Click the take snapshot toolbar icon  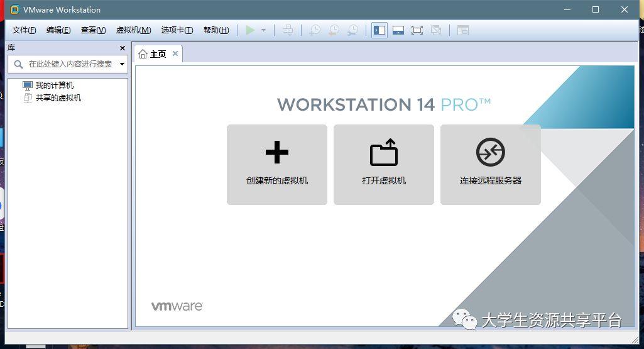click(315, 30)
